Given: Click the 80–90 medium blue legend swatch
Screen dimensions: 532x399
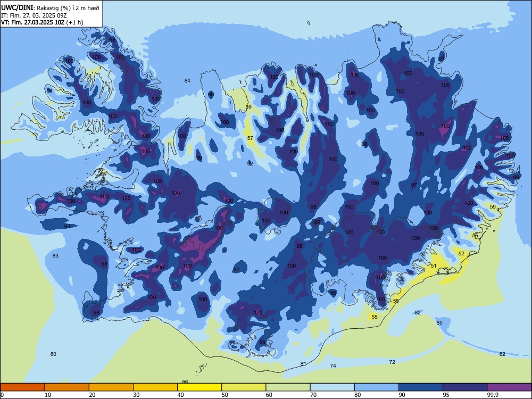Looking at the screenshot, I should [377, 387].
